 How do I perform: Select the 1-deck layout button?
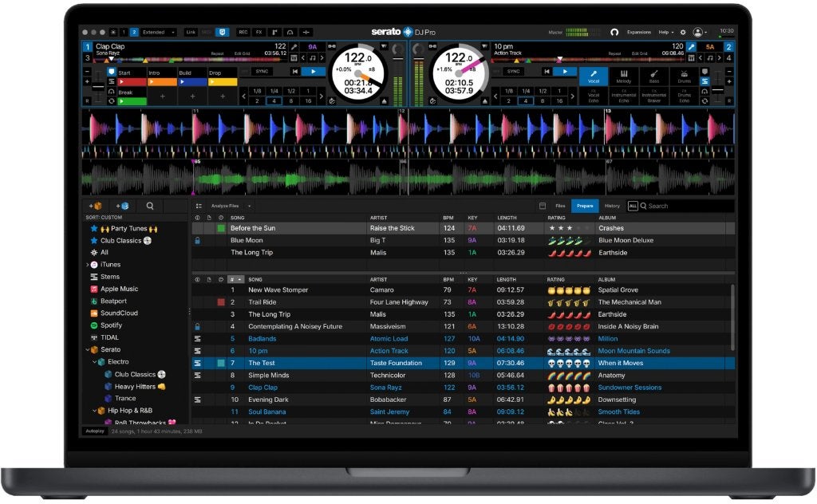124,32
